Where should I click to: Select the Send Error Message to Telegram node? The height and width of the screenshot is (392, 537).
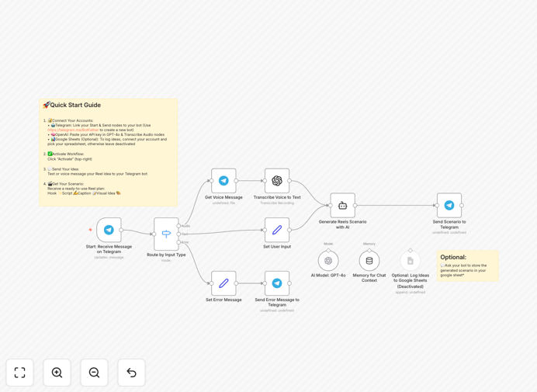[277, 283]
